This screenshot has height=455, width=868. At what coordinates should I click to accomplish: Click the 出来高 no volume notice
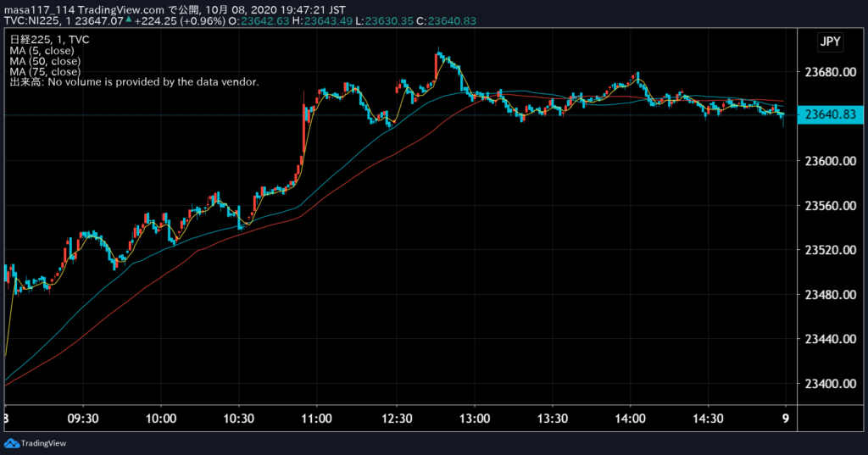(134, 82)
